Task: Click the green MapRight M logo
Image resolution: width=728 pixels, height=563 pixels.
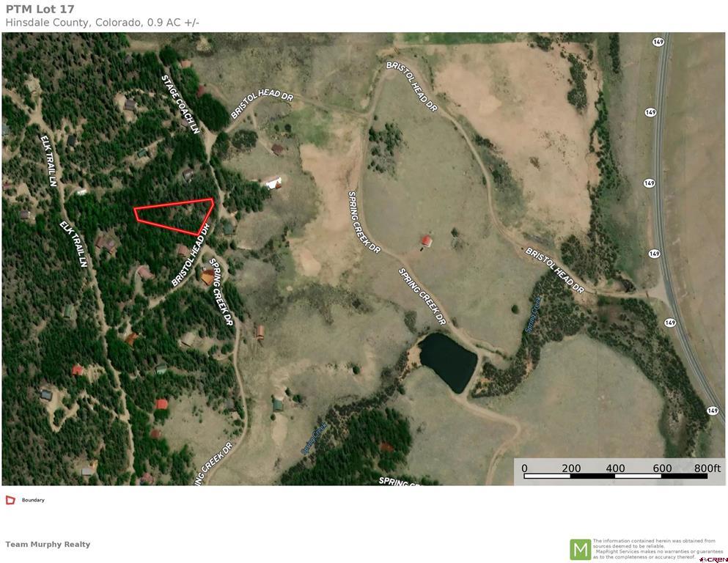Action: click(580, 550)
